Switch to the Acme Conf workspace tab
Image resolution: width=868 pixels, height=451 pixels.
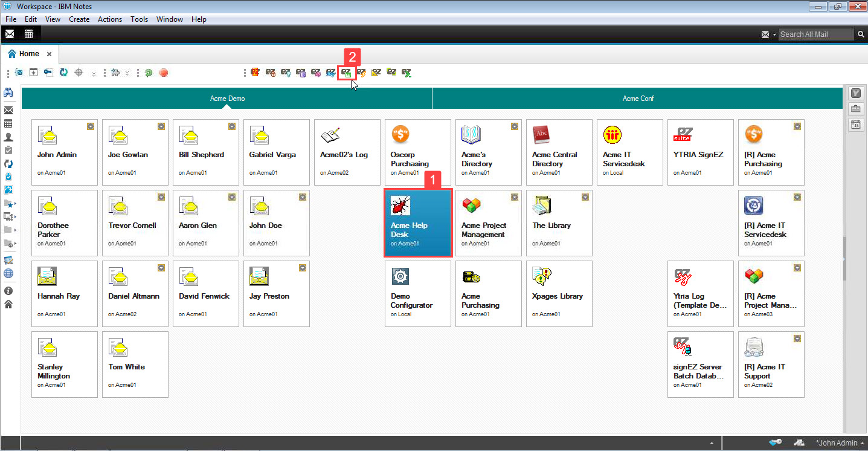[x=638, y=97]
